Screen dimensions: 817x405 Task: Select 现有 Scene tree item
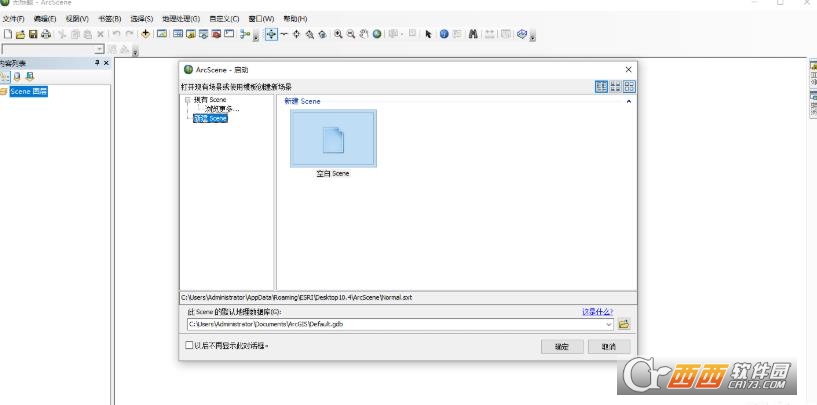210,100
